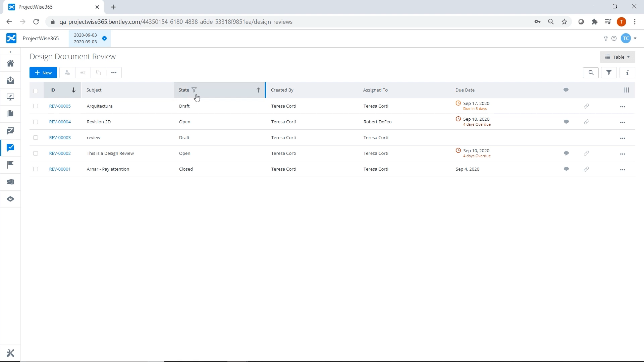The width and height of the screenshot is (644, 362).
Task: Click the search icon above the table
Action: point(591,72)
